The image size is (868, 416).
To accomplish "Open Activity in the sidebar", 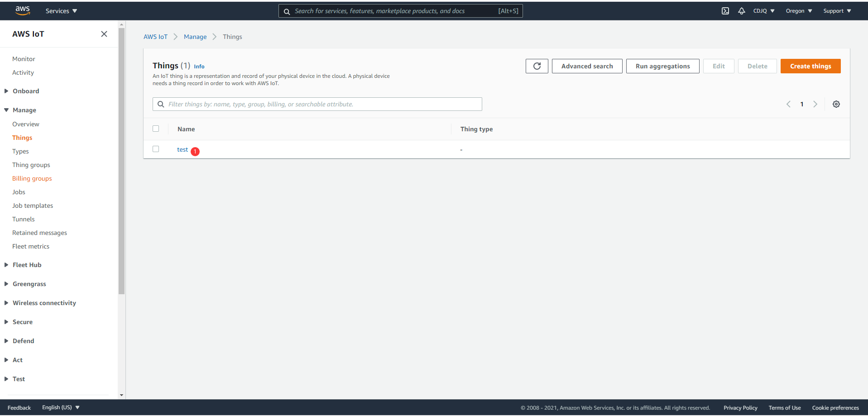I will pyautogui.click(x=23, y=72).
